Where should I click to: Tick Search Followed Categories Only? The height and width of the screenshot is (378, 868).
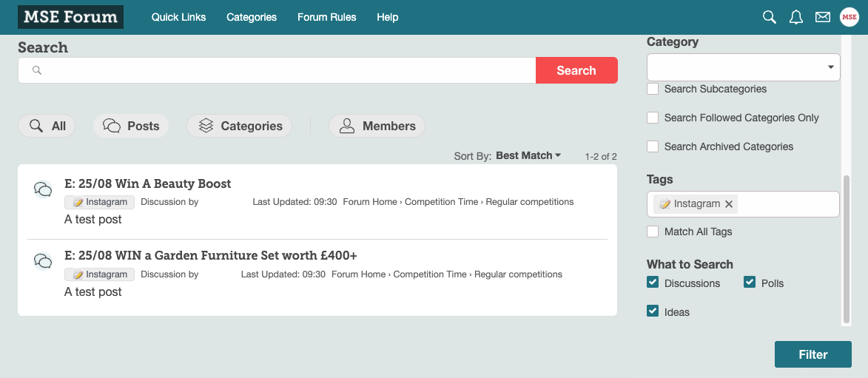[x=653, y=118]
